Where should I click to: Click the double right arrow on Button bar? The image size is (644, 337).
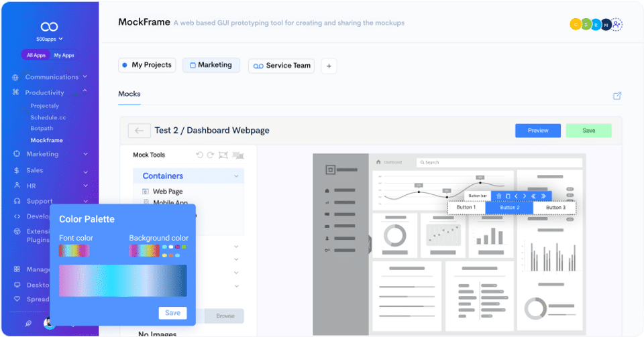(x=543, y=196)
